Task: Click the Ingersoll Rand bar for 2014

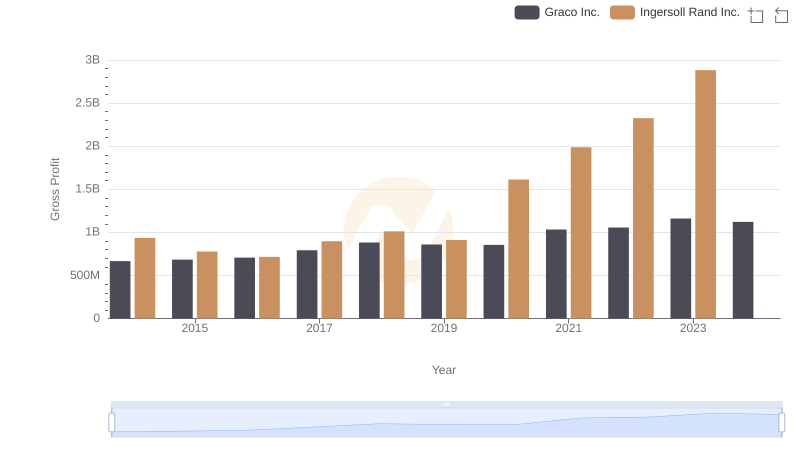Action: pyautogui.click(x=145, y=278)
